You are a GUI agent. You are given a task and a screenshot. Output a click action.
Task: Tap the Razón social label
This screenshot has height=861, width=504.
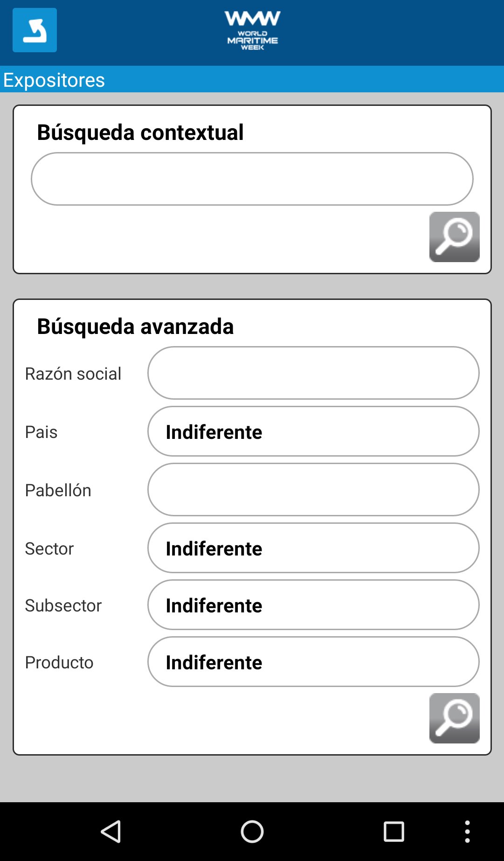[x=73, y=374]
